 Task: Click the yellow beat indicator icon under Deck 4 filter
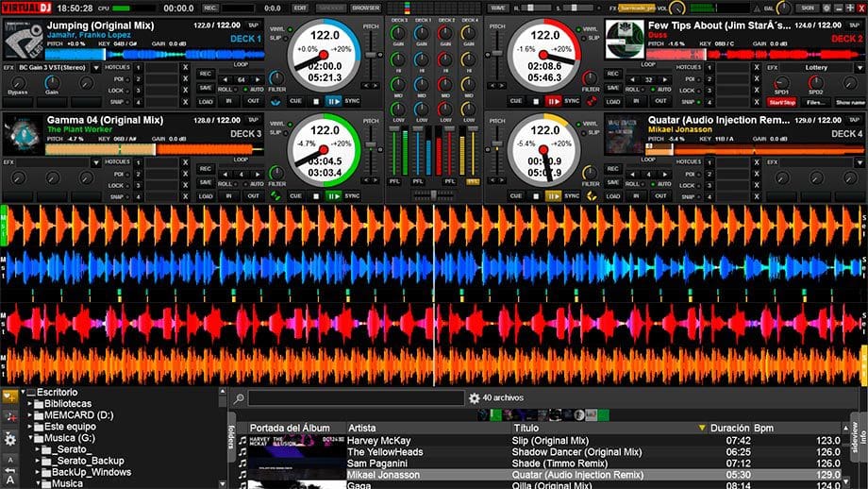592,196
